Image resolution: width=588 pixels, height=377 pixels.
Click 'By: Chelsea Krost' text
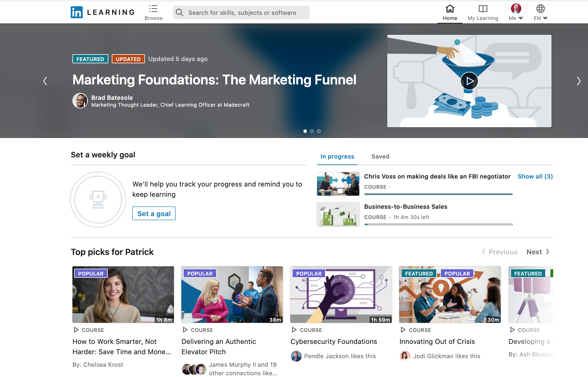pyautogui.click(x=98, y=365)
